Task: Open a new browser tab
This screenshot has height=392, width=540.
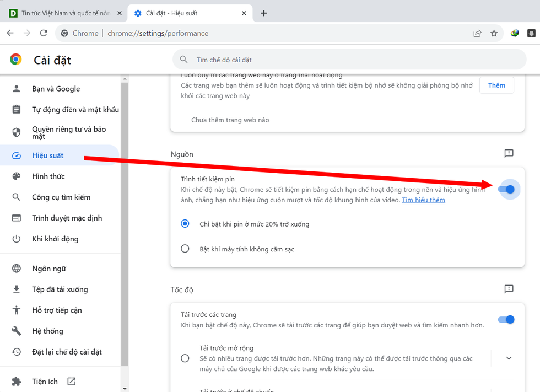Action: coord(263,13)
